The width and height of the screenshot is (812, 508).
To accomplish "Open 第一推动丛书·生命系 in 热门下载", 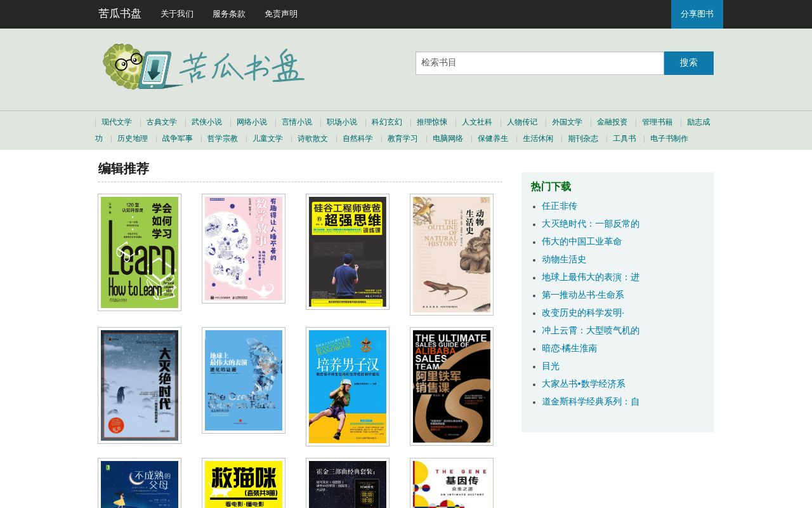I will tap(583, 295).
